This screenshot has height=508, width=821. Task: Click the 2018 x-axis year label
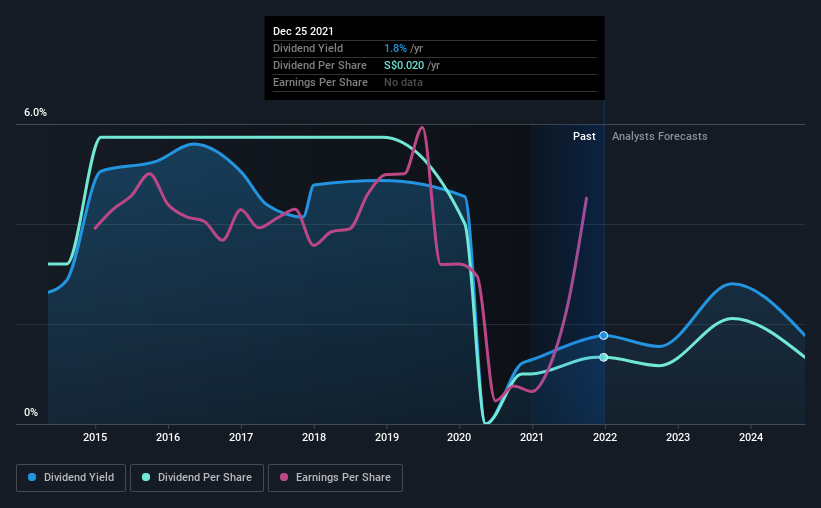(x=314, y=437)
